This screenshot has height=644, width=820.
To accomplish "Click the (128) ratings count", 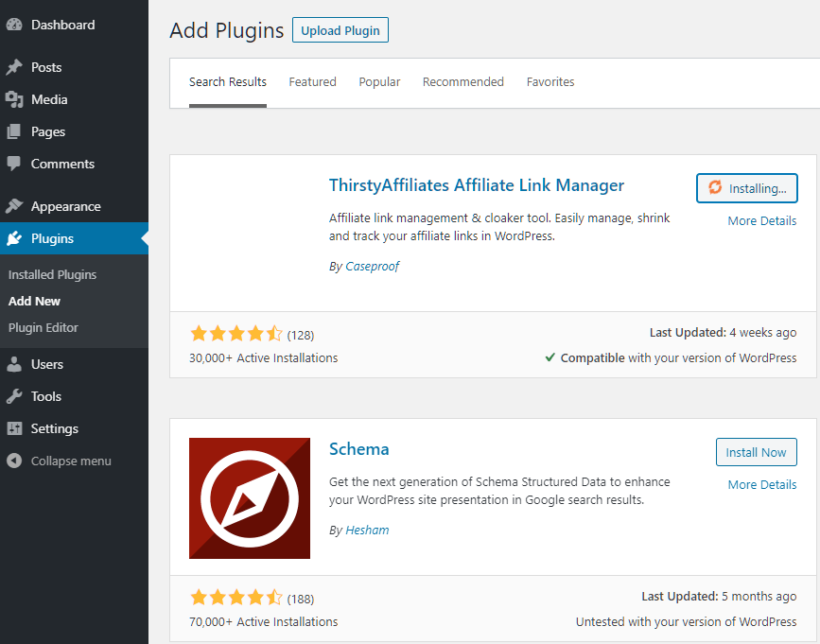I will (x=300, y=335).
